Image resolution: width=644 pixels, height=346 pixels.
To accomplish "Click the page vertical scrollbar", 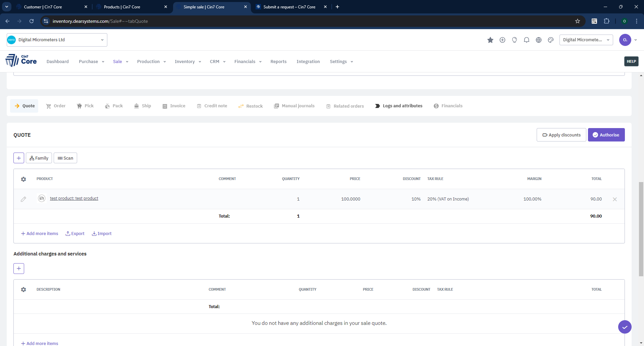I will click(x=641, y=228).
